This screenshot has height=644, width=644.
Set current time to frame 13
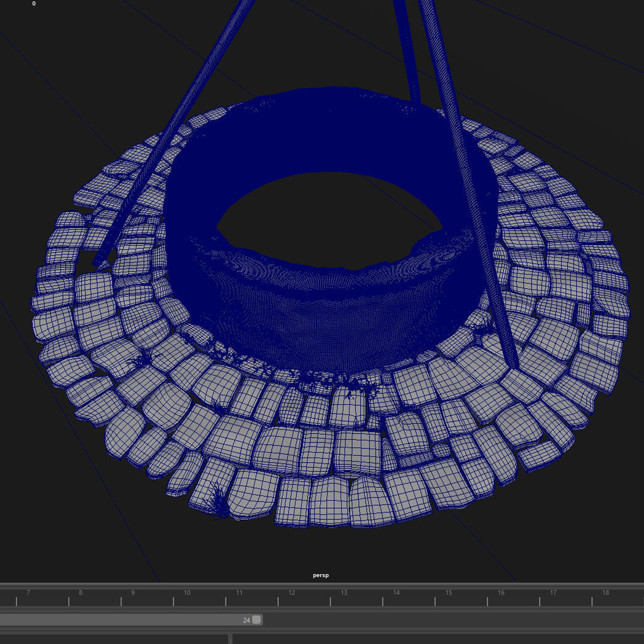(344, 592)
